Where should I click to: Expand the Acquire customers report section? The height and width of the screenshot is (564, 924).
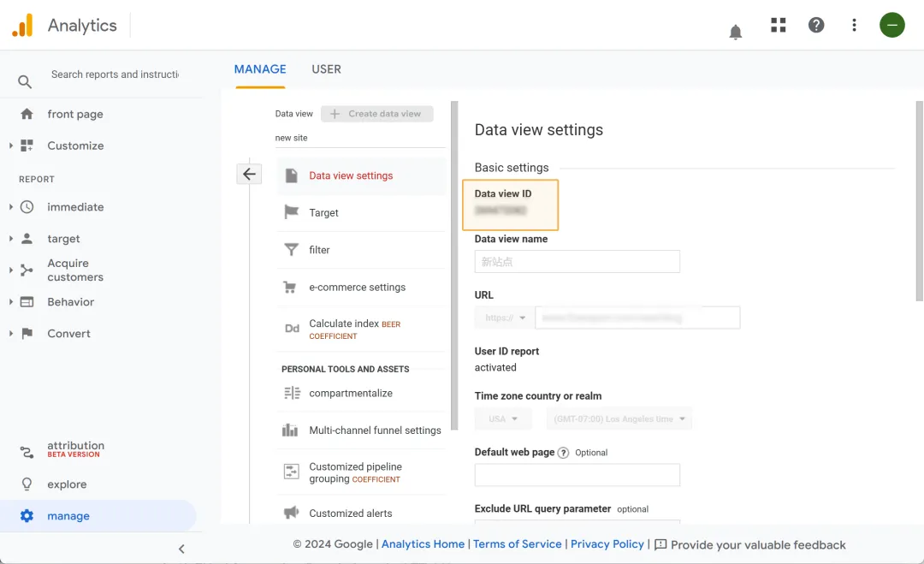11,270
